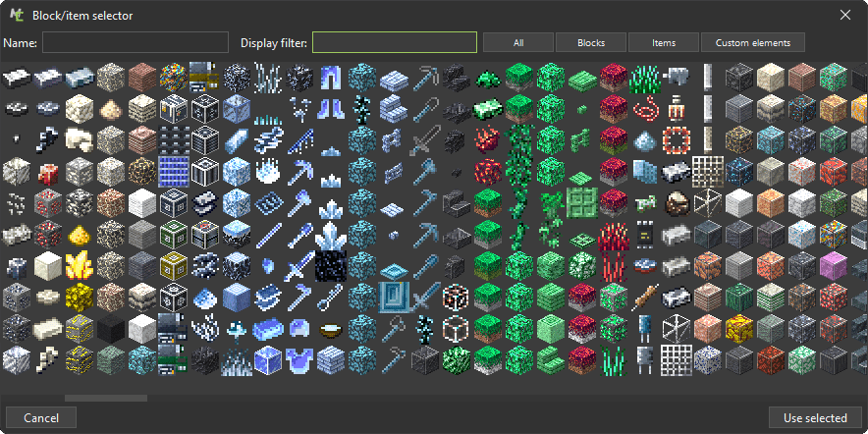Screen dimensions: 868x434
Task: Select the wooden bowl item
Action: tap(331, 329)
